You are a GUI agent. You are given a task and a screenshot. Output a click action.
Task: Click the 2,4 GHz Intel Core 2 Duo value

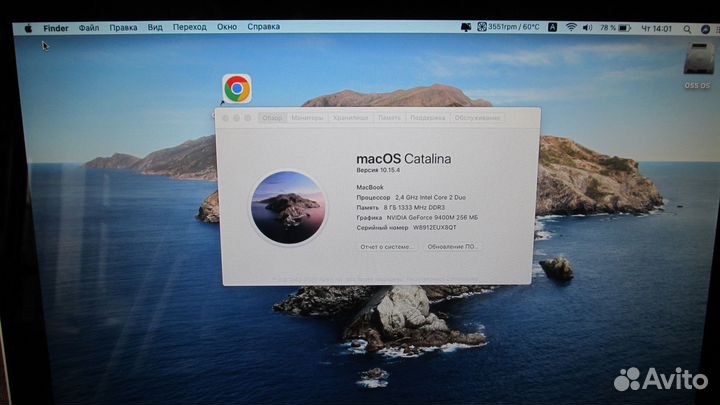coord(430,197)
